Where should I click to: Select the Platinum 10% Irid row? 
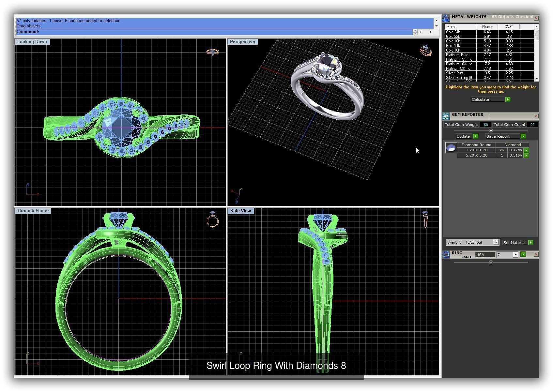(x=489, y=64)
